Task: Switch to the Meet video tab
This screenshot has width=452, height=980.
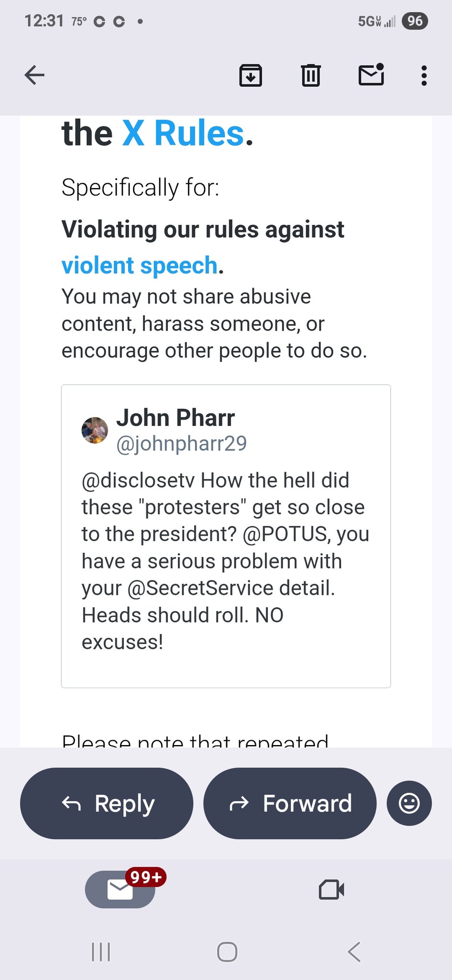Action: coord(331,890)
